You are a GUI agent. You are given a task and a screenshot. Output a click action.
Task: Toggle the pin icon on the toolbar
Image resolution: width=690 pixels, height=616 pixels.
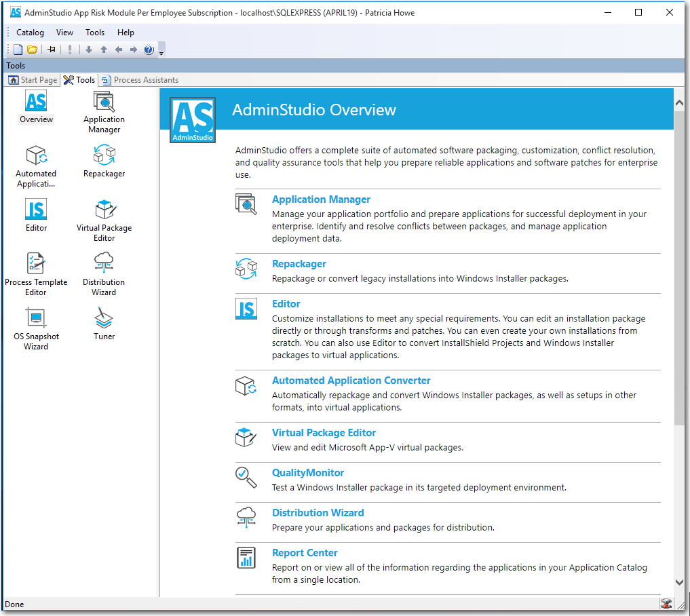click(x=51, y=49)
